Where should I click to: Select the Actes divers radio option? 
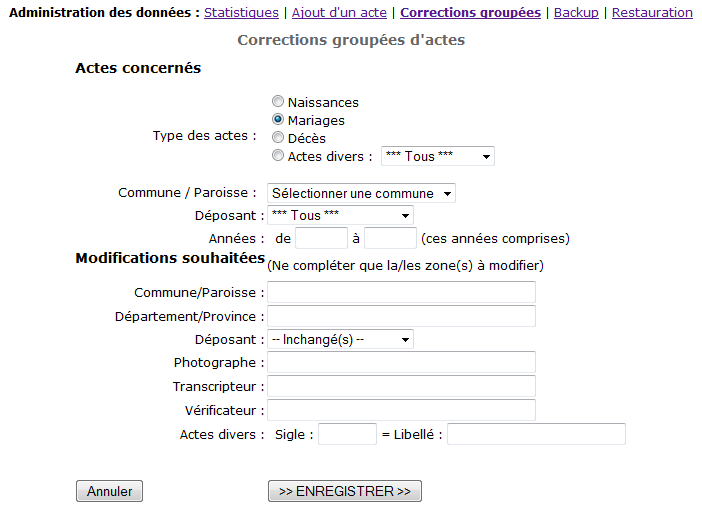[278, 156]
